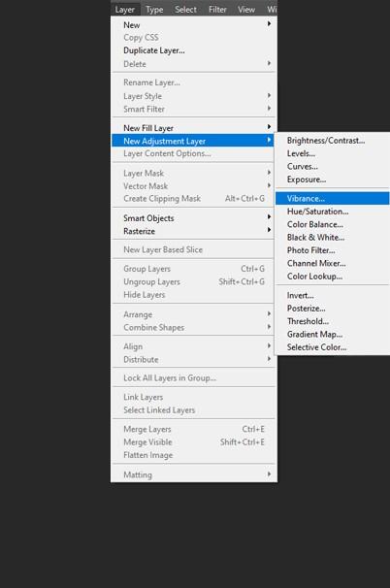Expand the New submenu arrow
Screen dimensions: 390x588
pyautogui.click(x=269, y=24)
